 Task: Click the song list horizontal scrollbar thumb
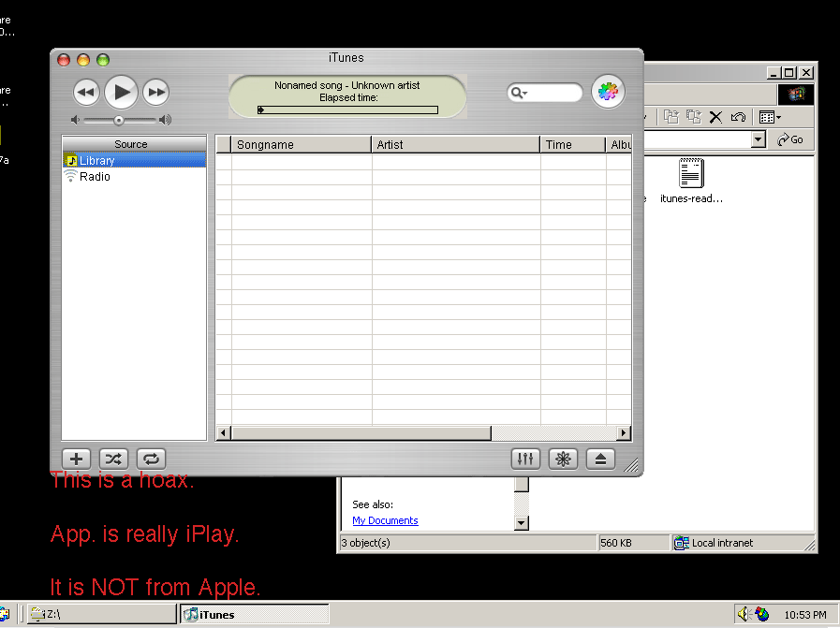[361, 432]
